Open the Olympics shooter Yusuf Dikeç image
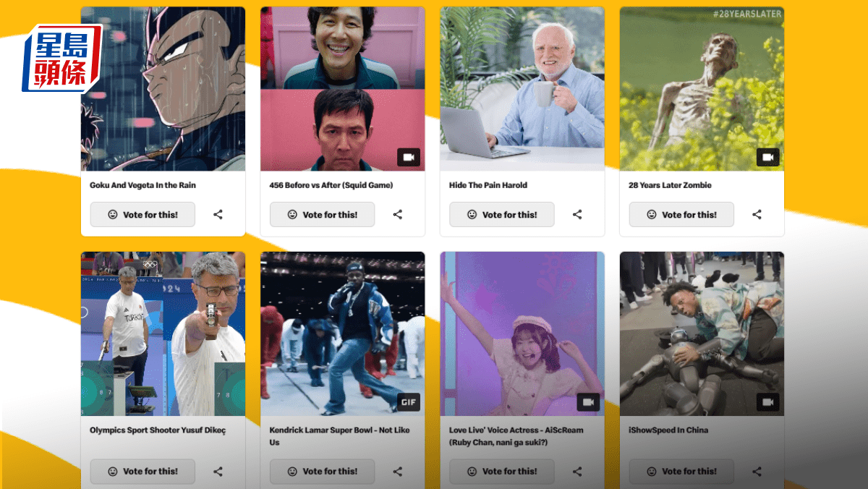 [163, 333]
